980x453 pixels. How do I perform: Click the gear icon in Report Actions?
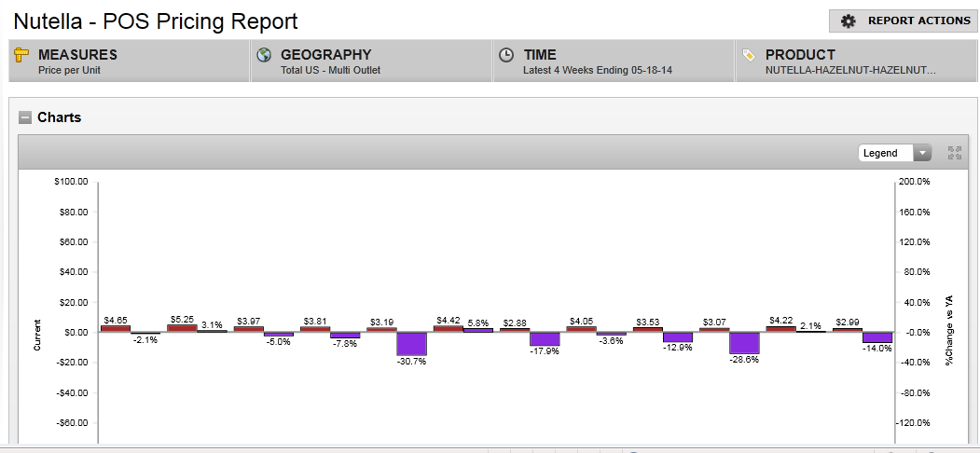pyautogui.click(x=848, y=21)
